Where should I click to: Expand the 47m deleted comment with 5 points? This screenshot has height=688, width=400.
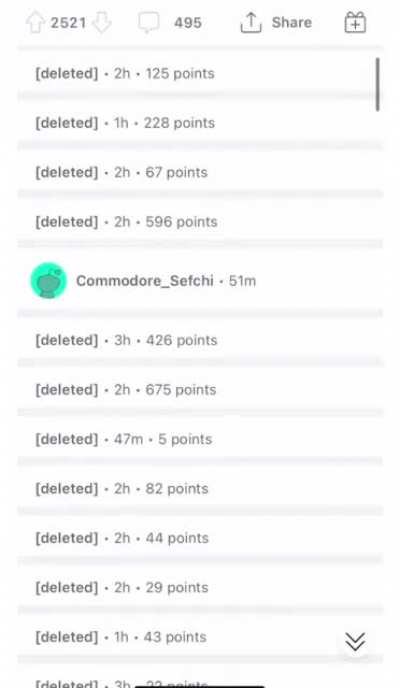200,439
